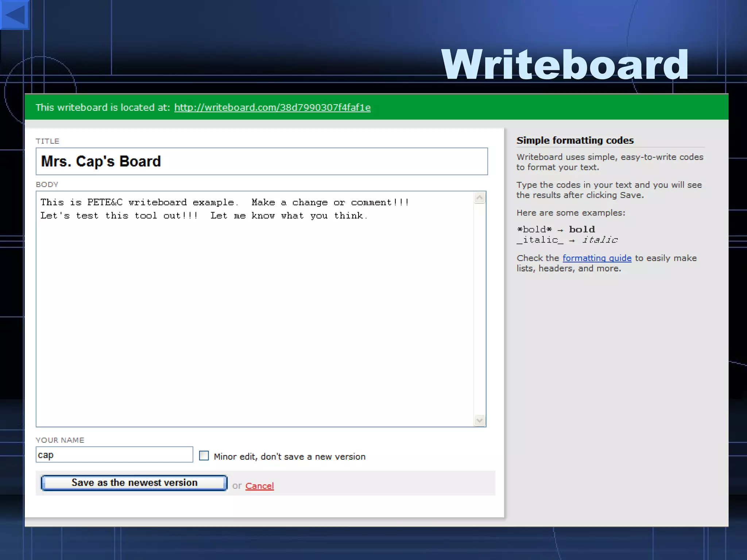The width and height of the screenshot is (747, 560).
Task: Click the 'Writeboard' slide title
Action: tap(565, 64)
